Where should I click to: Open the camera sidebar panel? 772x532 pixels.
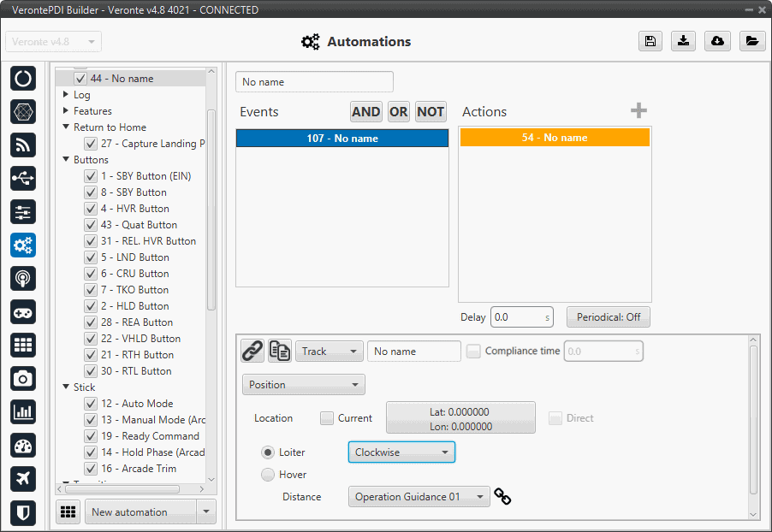click(23, 378)
